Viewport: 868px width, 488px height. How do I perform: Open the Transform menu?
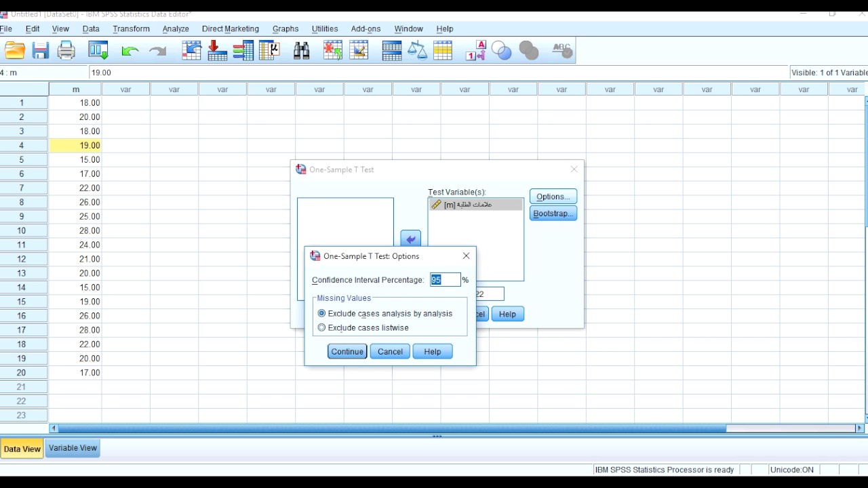click(131, 29)
